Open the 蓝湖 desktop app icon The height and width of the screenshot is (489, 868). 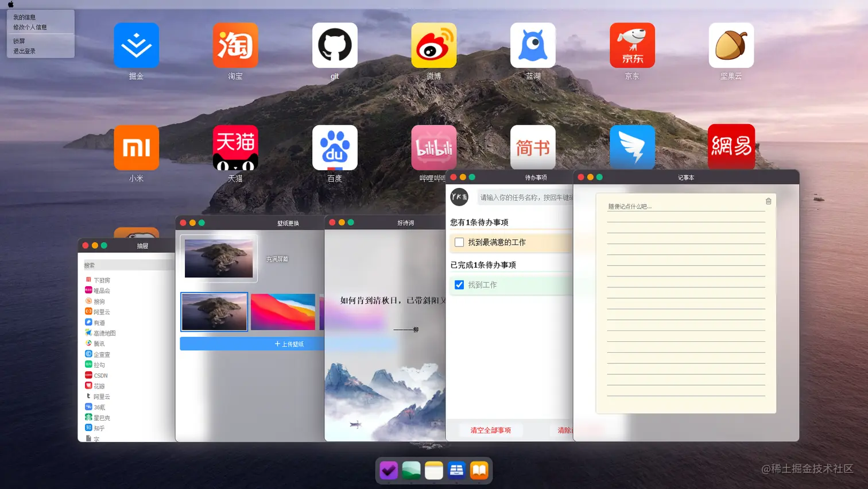tap(533, 45)
